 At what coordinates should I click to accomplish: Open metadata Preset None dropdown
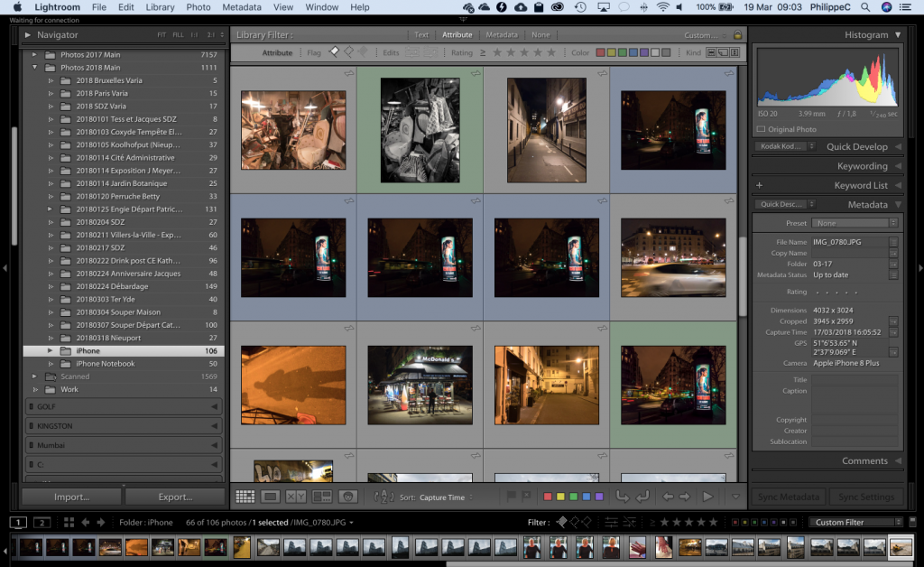pyautogui.click(x=854, y=223)
